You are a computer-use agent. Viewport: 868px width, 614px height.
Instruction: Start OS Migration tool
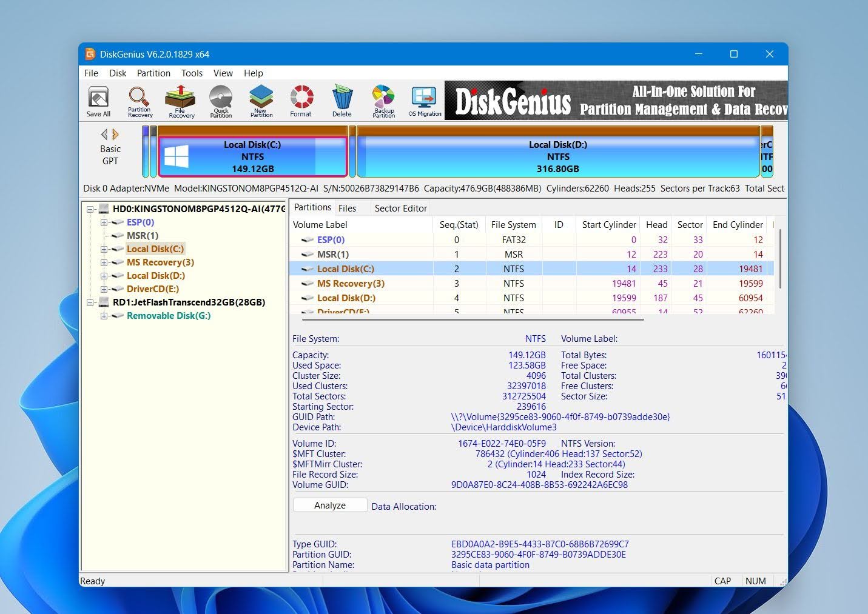pyautogui.click(x=425, y=101)
